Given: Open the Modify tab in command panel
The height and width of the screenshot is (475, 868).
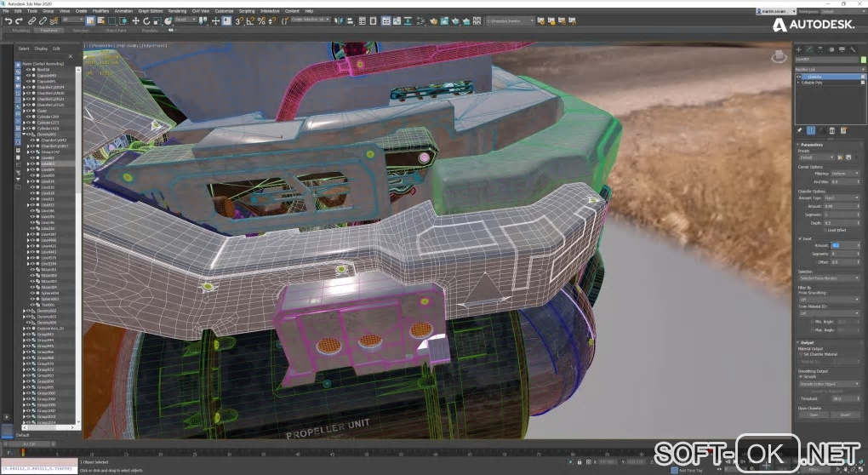Looking at the screenshot, I should tap(809, 49).
